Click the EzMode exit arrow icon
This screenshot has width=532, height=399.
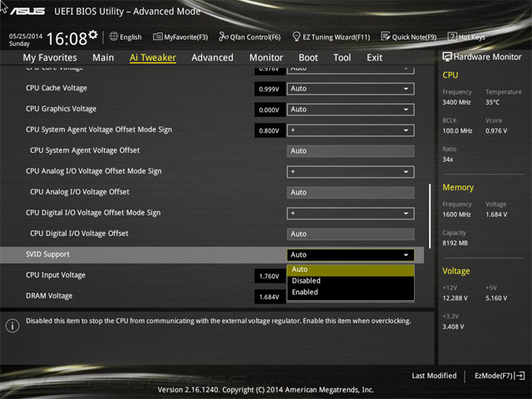(520, 376)
